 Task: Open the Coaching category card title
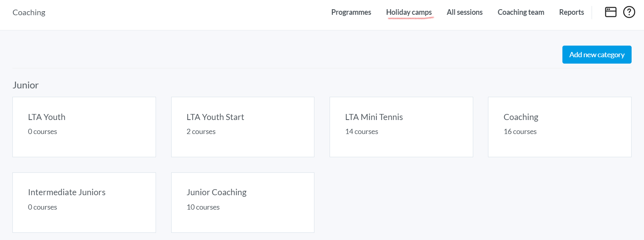point(521,117)
